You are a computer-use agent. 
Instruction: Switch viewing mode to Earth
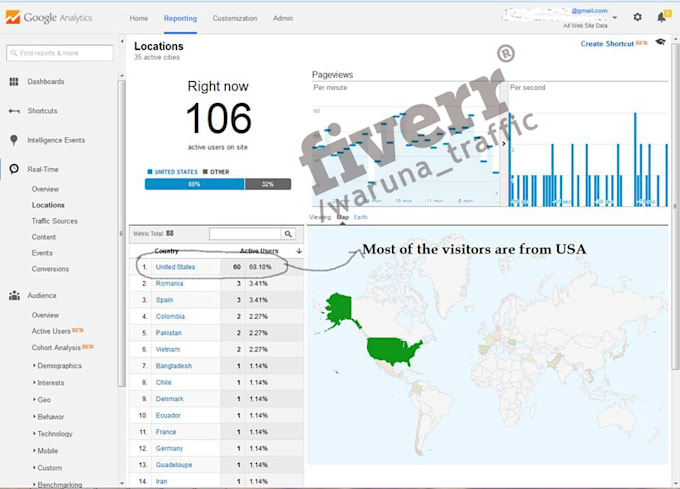coord(360,217)
